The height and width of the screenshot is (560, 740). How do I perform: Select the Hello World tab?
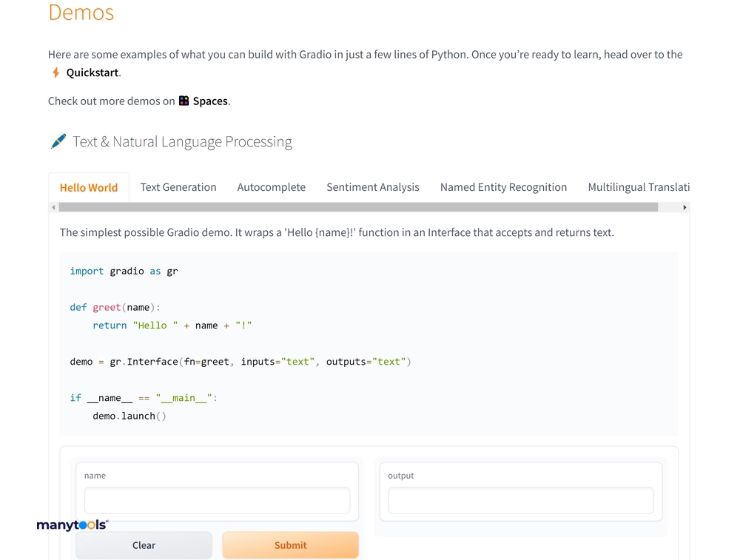click(x=89, y=187)
